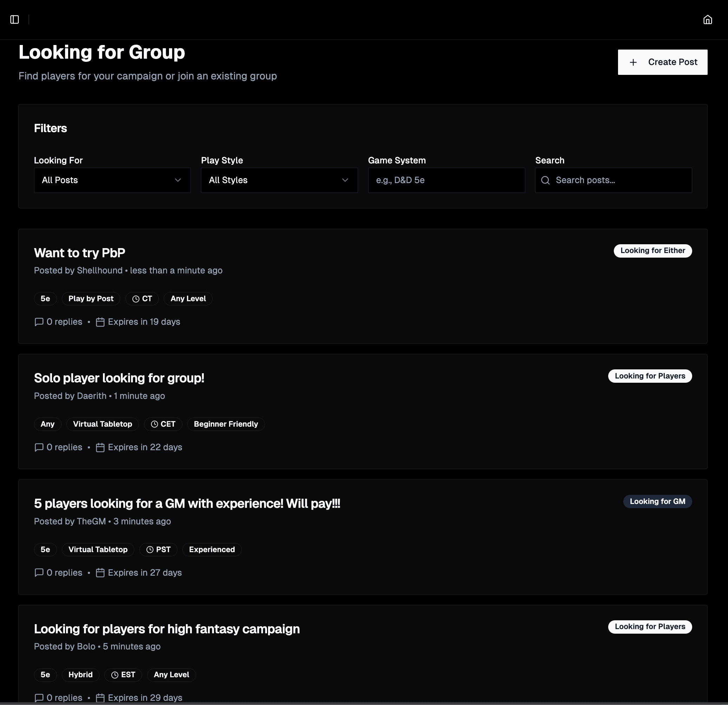Image resolution: width=728 pixels, height=705 pixels.
Task: Click the 'Looking for GM' badge
Action: tap(657, 502)
